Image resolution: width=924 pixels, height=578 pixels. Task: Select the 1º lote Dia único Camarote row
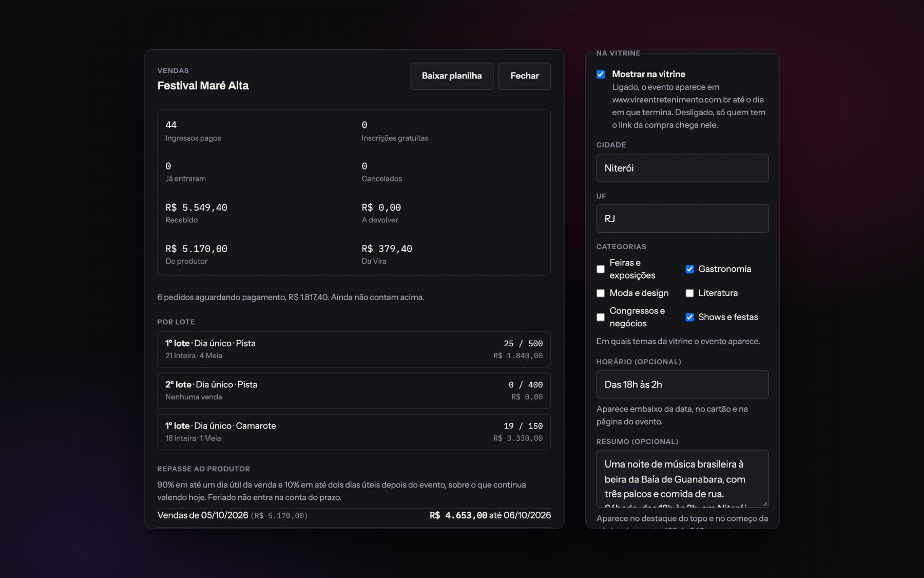tap(354, 432)
